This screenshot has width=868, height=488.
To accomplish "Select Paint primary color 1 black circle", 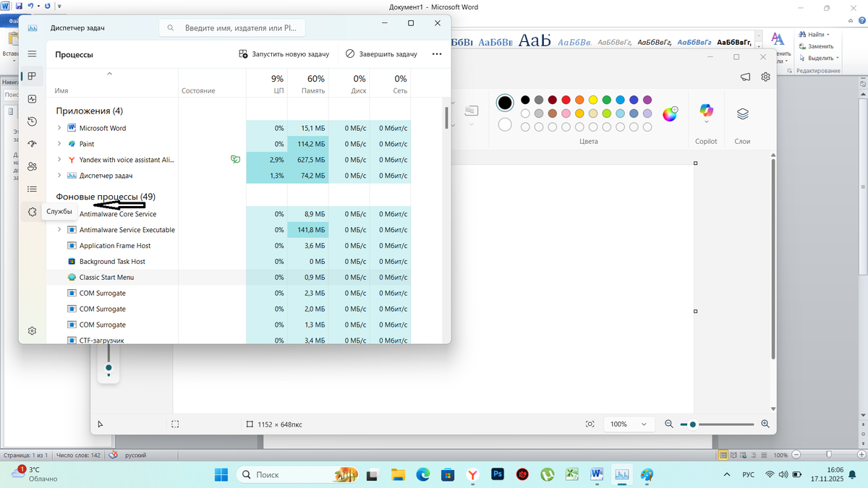I will click(x=505, y=103).
